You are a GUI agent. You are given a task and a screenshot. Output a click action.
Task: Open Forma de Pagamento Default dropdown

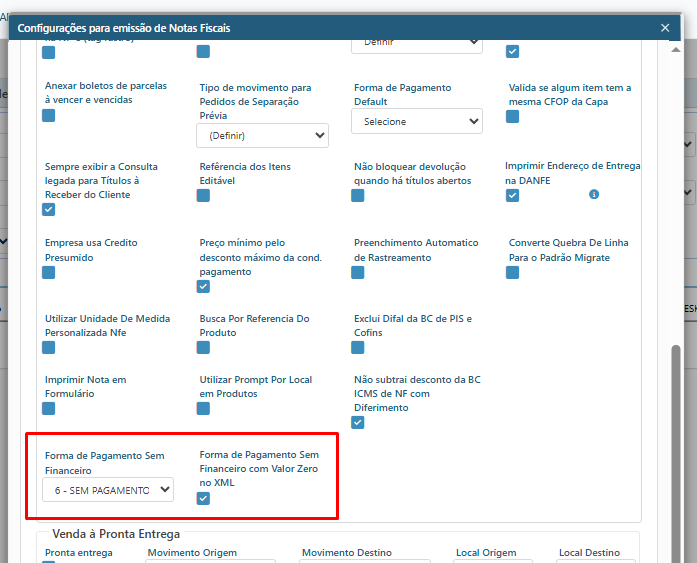417,121
